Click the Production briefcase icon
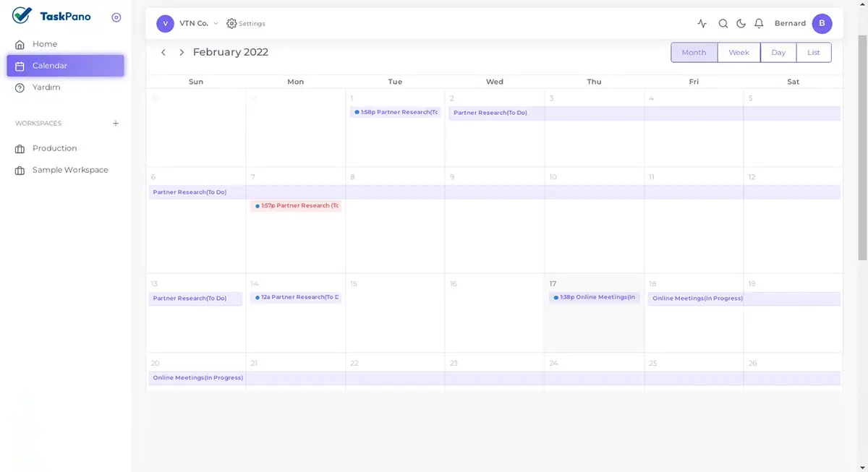 (x=20, y=149)
